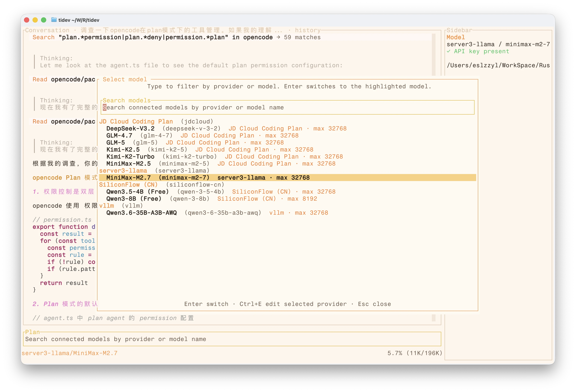Select the GLM-4.7 model
Screen dimensions: 576x392
coord(119,135)
